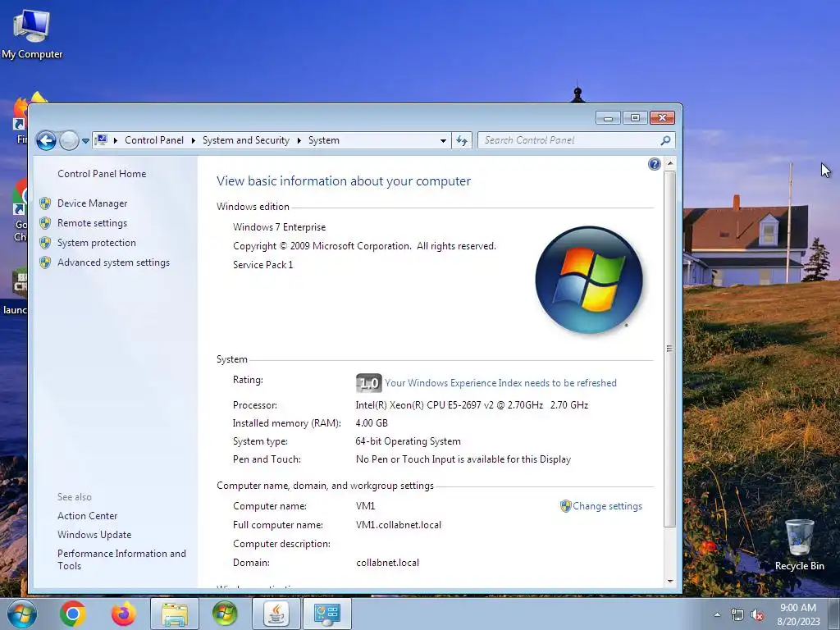Launch Firefox from the taskbar

[123, 614]
